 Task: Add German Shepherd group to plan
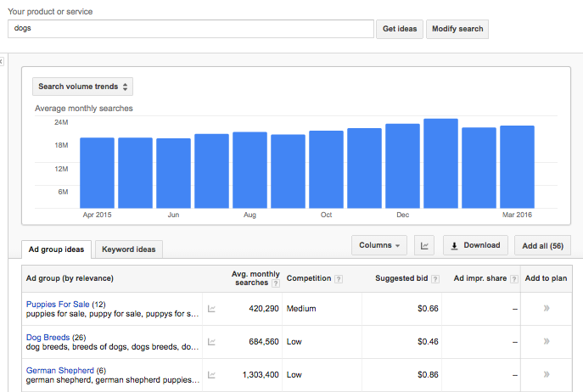pos(547,374)
